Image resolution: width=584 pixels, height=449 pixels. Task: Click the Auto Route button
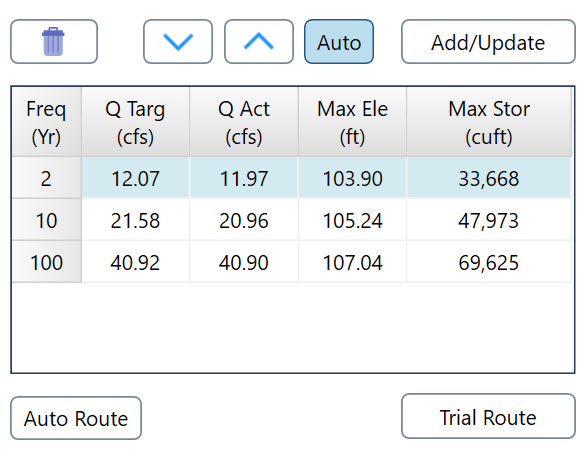click(x=76, y=418)
